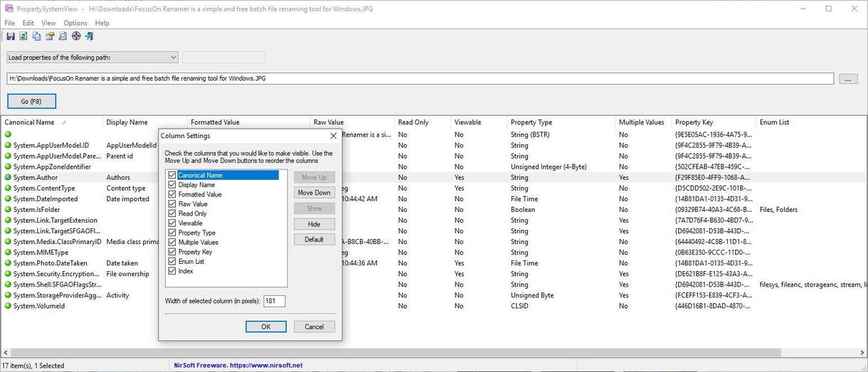Click the green dot beside System.Link.TargetExtension
The height and width of the screenshot is (372, 868).
(9, 220)
